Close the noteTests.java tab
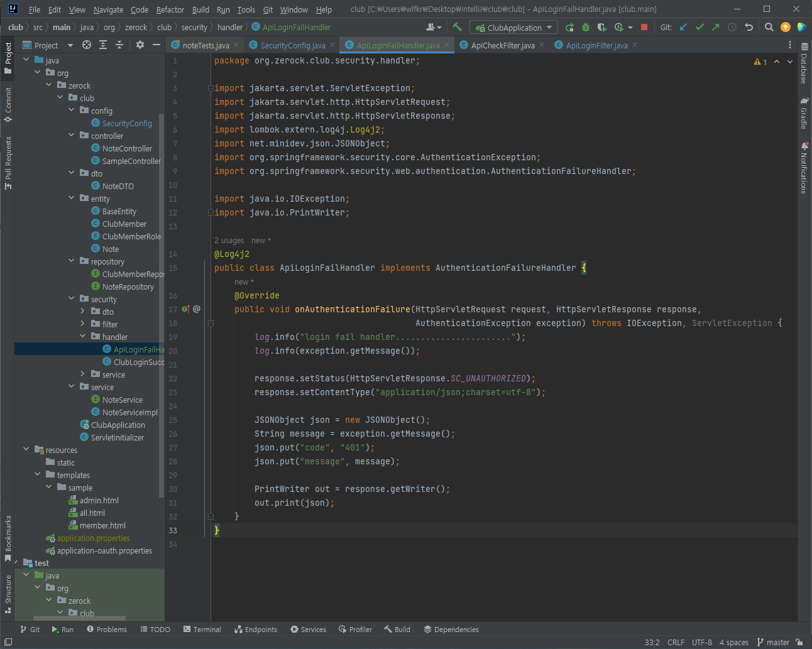 [x=236, y=45]
